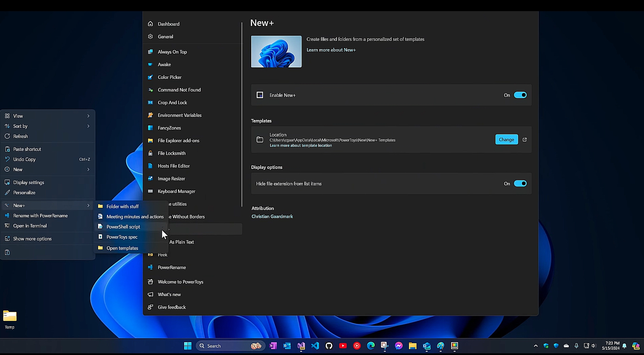This screenshot has width=644, height=355.
Task: Select the Image Resizer module icon
Action: tap(150, 179)
